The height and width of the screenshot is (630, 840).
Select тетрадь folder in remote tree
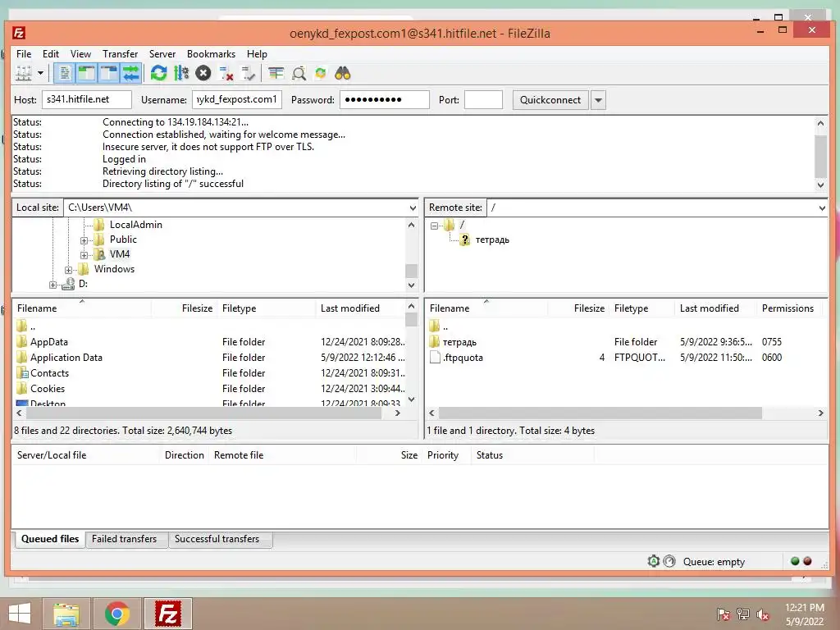492,240
